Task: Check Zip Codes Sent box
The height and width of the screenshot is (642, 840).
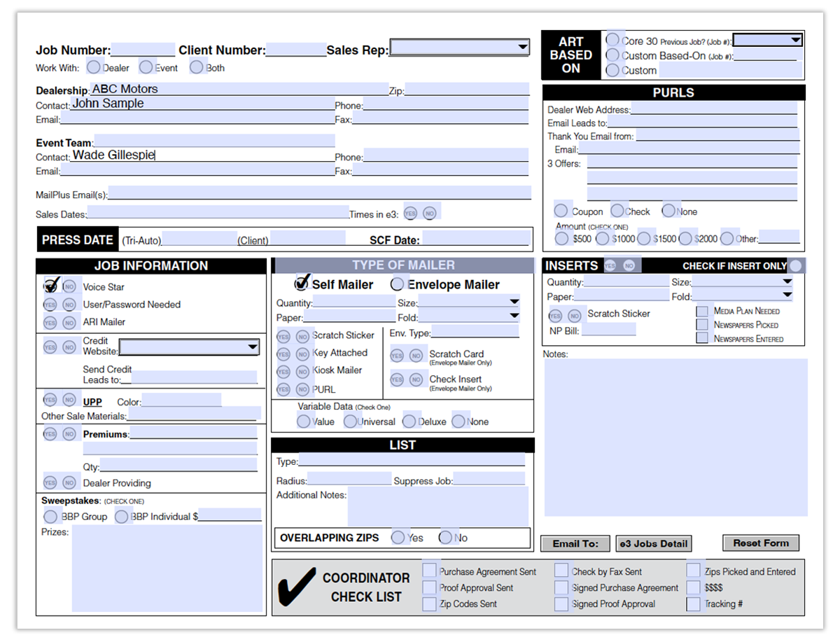Action: 429,603
